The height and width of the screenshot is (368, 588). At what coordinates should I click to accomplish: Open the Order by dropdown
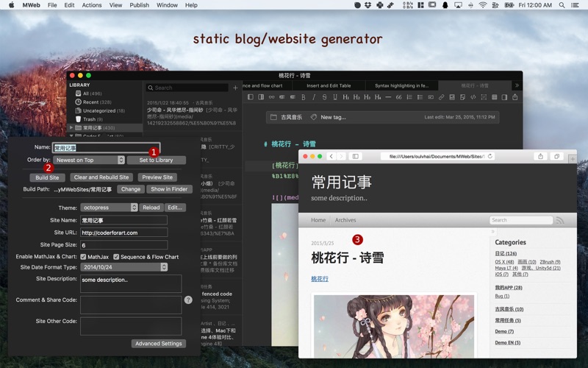click(90, 160)
